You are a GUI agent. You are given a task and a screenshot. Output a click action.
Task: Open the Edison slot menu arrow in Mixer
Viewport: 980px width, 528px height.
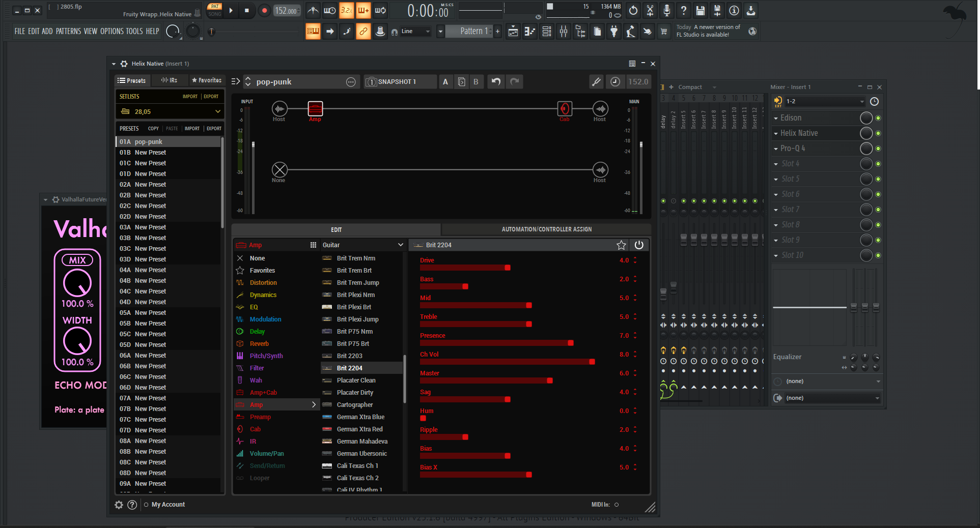click(776, 118)
